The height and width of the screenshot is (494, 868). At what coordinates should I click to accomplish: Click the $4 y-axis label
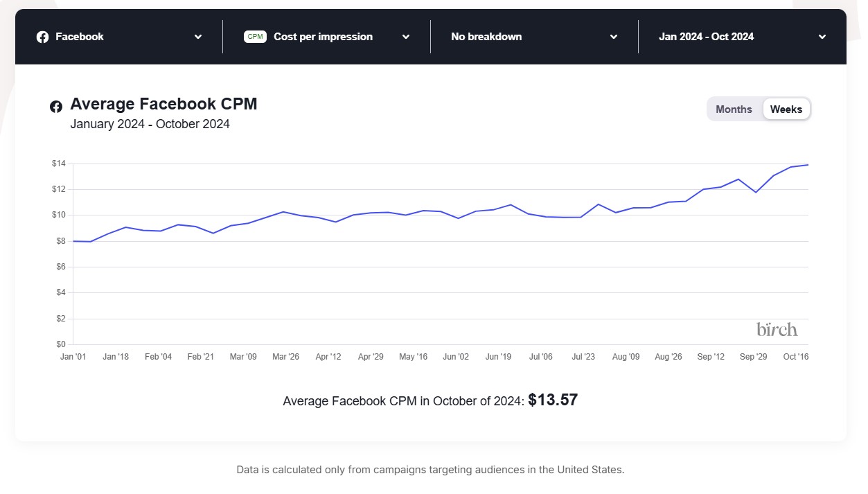[60, 292]
